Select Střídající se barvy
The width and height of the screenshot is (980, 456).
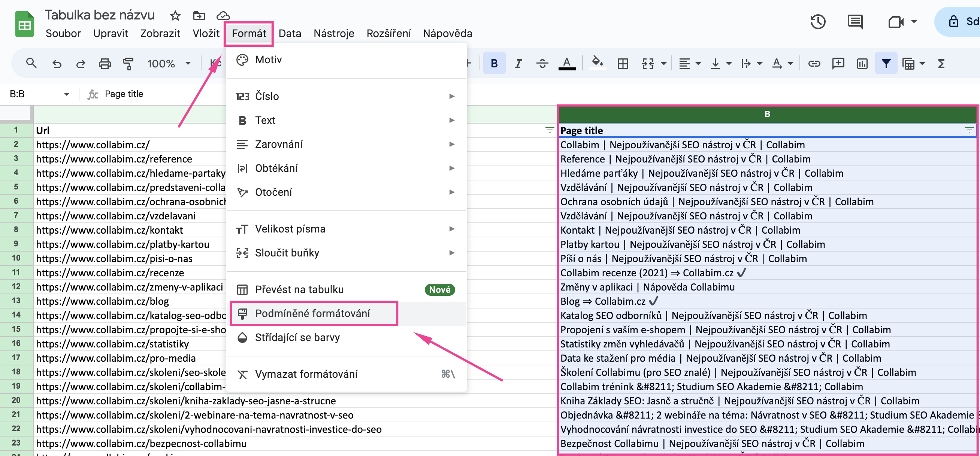pyautogui.click(x=346, y=337)
